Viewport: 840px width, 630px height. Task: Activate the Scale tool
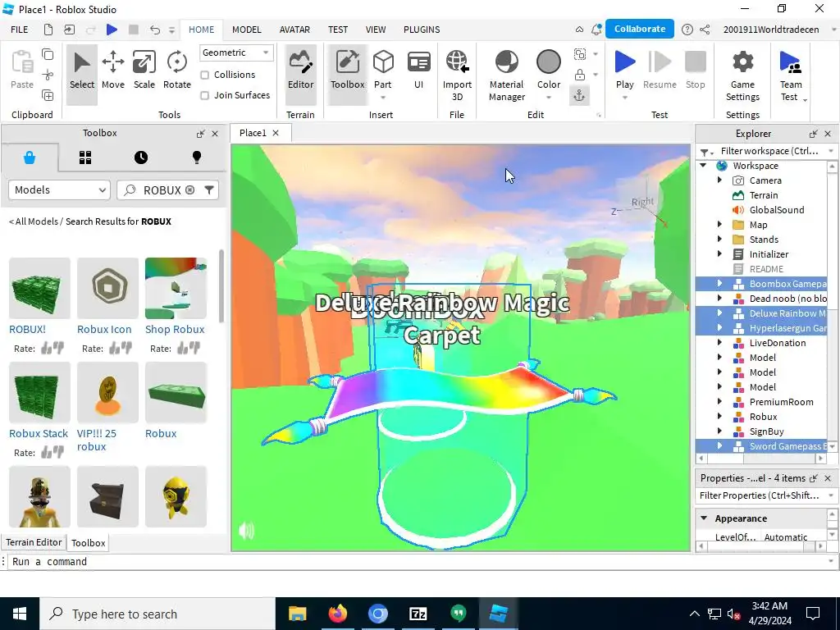point(144,71)
